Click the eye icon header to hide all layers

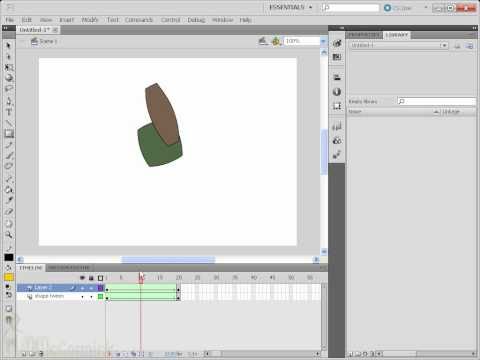point(82,278)
